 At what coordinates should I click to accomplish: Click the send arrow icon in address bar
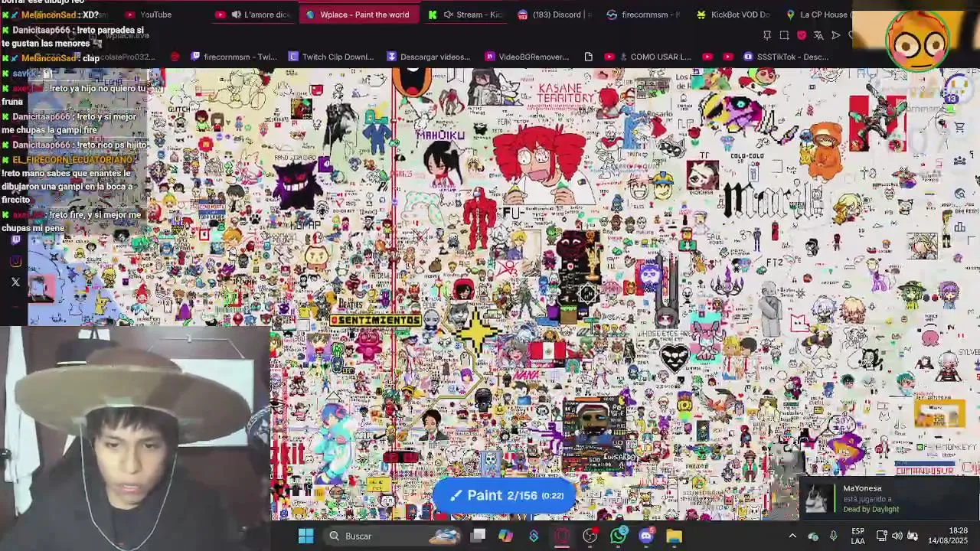836,35
